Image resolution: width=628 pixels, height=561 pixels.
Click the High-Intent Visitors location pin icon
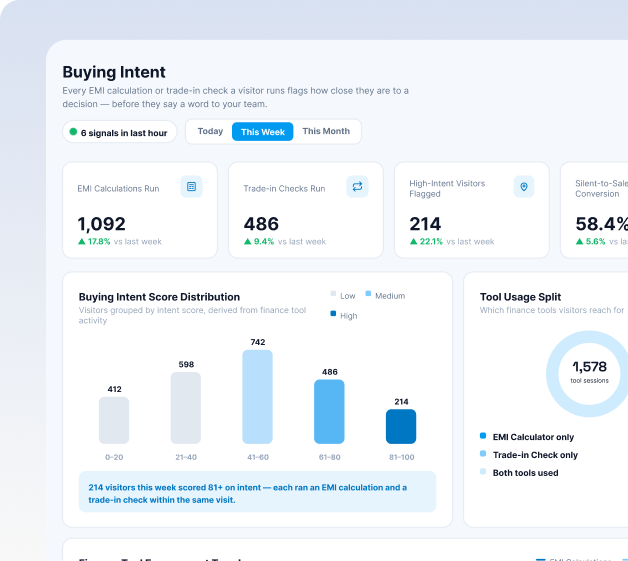click(x=524, y=187)
